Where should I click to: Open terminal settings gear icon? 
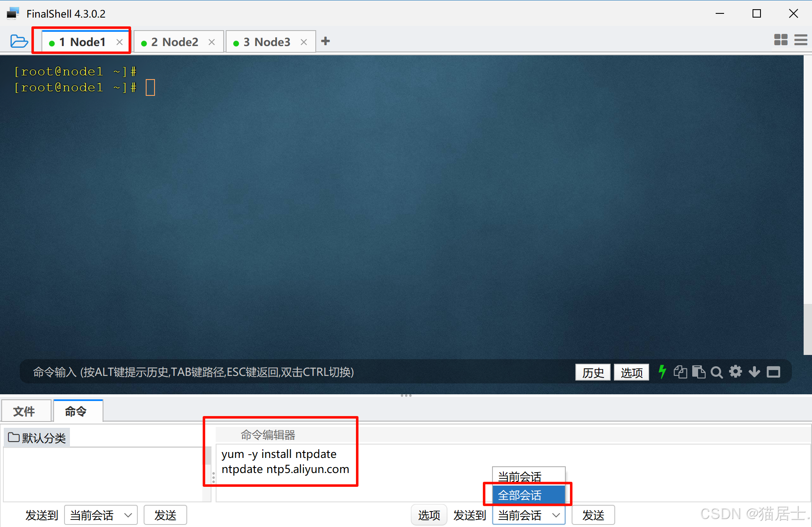735,372
